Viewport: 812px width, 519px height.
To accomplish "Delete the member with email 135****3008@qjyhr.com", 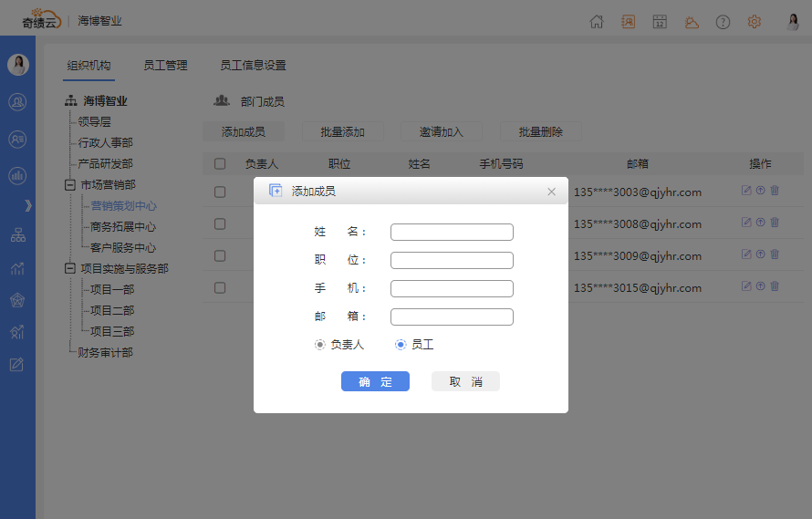I will (x=775, y=223).
